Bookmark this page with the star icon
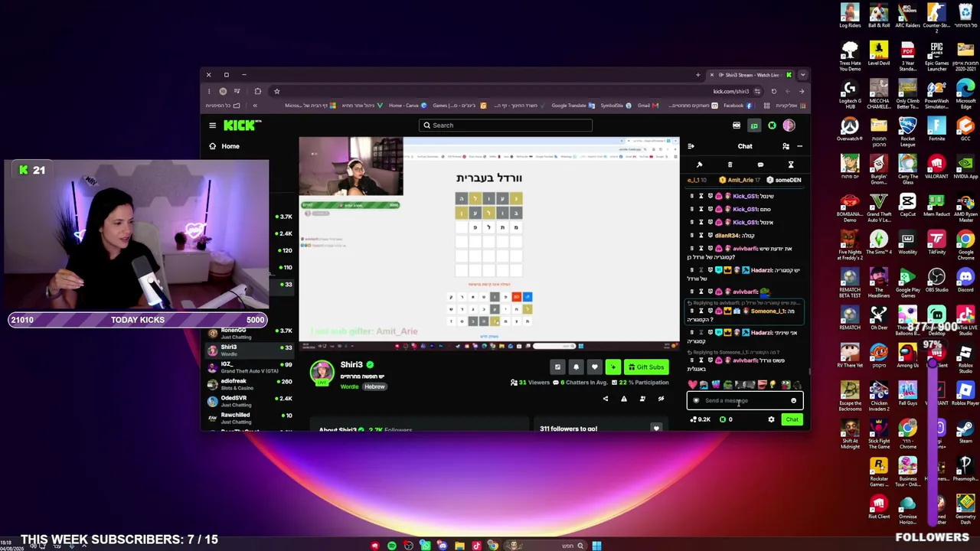The width and height of the screenshot is (980, 551). coord(276,91)
